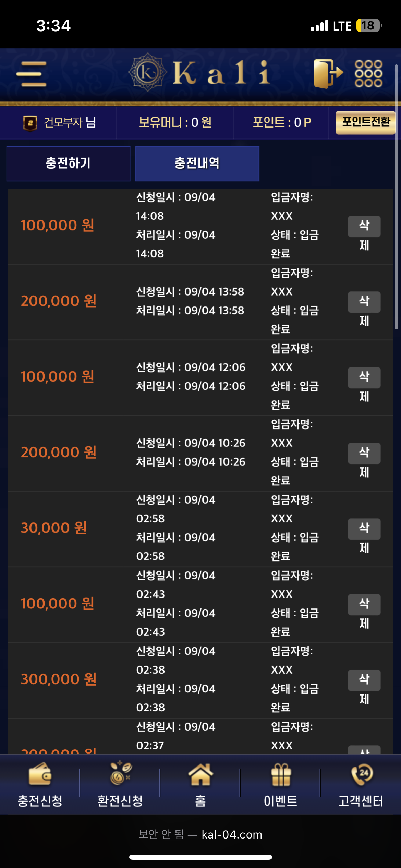Tap the 보유머니 balance display
The image size is (401, 868).
tap(175, 122)
